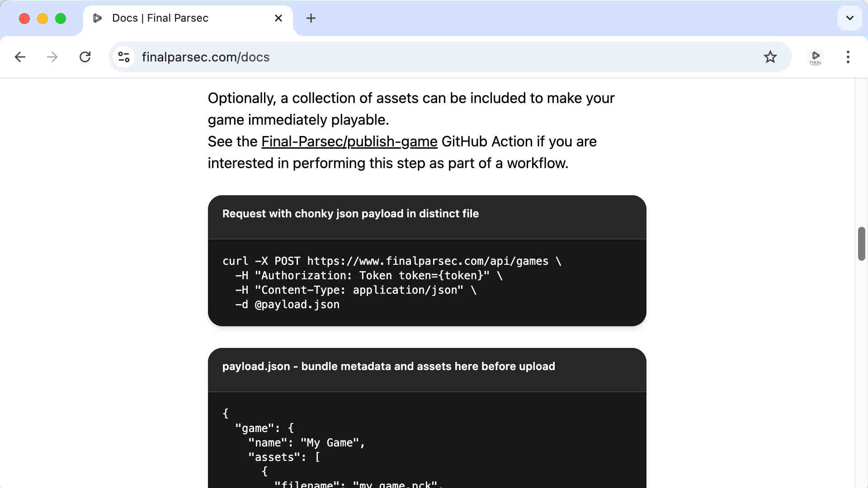Click 'Optionally, a collection of assets' sentence

point(411,109)
